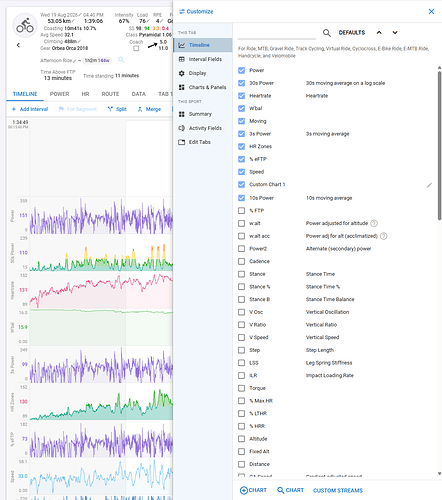
Task: Click the For Segment flag button
Action: pos(78,109)
